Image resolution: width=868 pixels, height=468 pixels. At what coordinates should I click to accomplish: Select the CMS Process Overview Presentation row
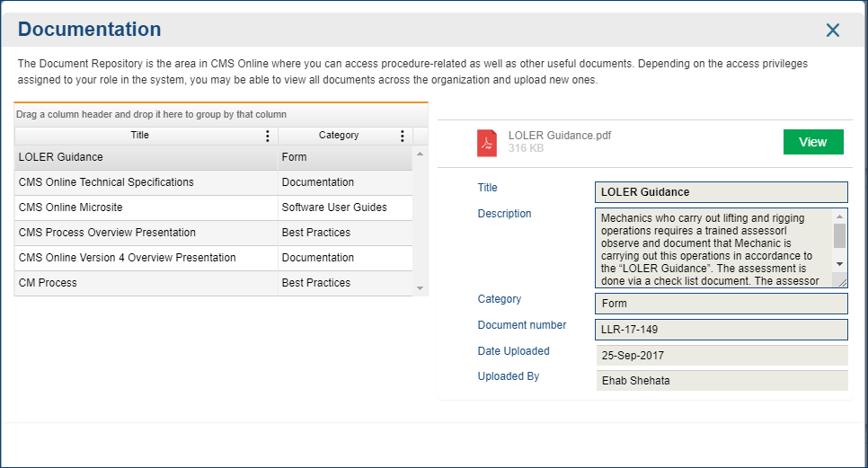[x=214, y=233]
